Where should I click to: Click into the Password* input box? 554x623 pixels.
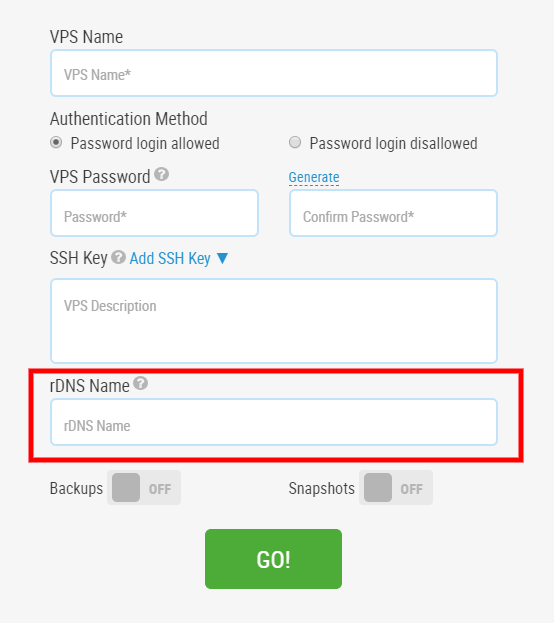point(155,213)
